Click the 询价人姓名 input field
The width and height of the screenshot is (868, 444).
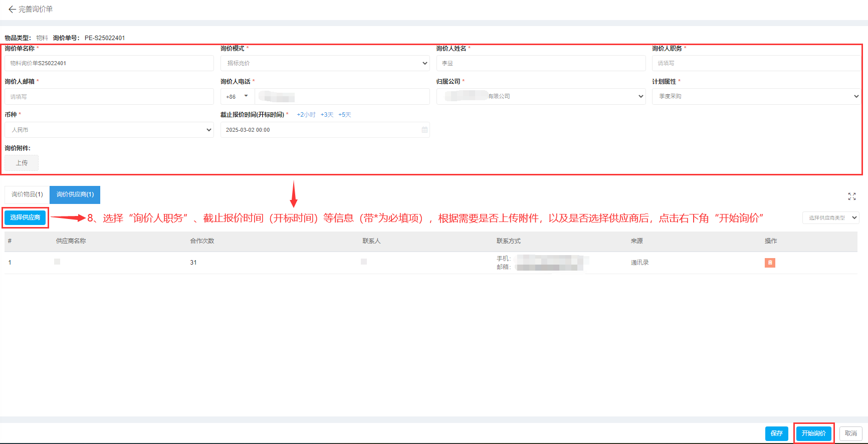(x=541, y=63)
